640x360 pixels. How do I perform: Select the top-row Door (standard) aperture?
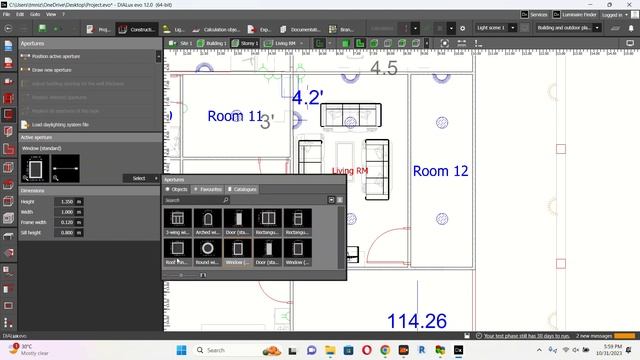point(238,222)
